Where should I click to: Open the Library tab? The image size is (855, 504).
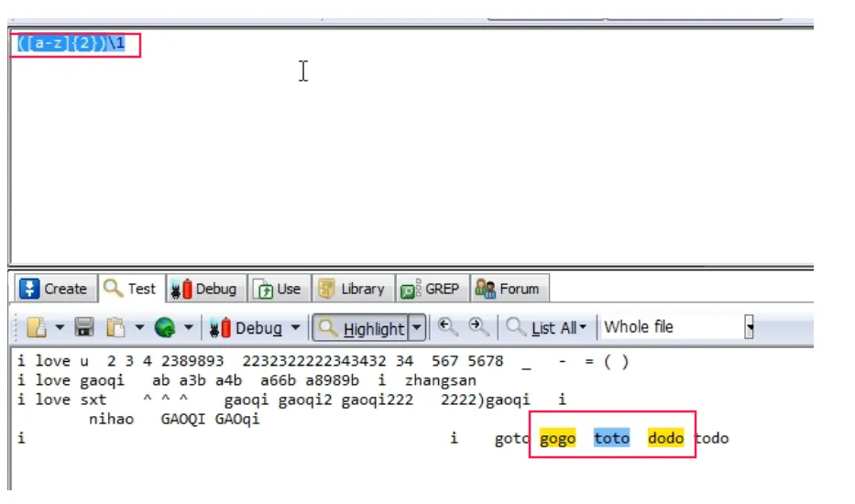352,289
